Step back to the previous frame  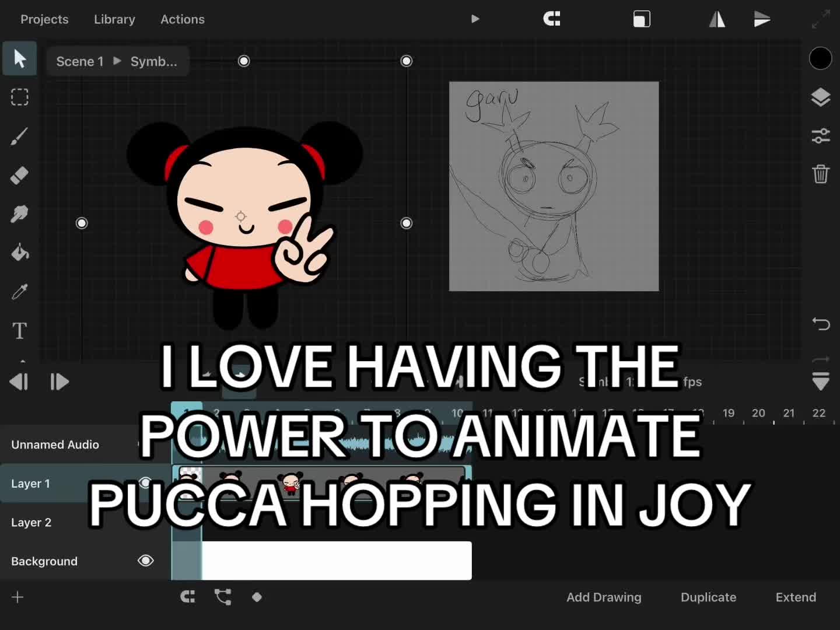coord(19,382)
